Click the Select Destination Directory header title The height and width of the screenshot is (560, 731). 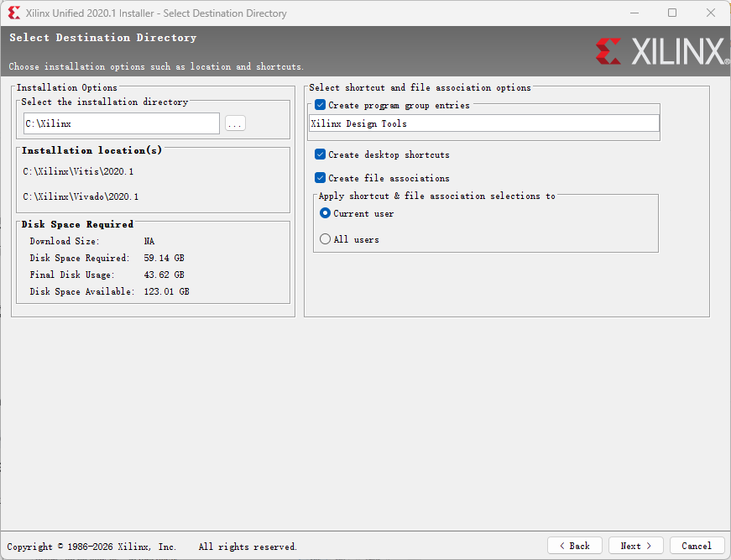(x=103, y=37)
